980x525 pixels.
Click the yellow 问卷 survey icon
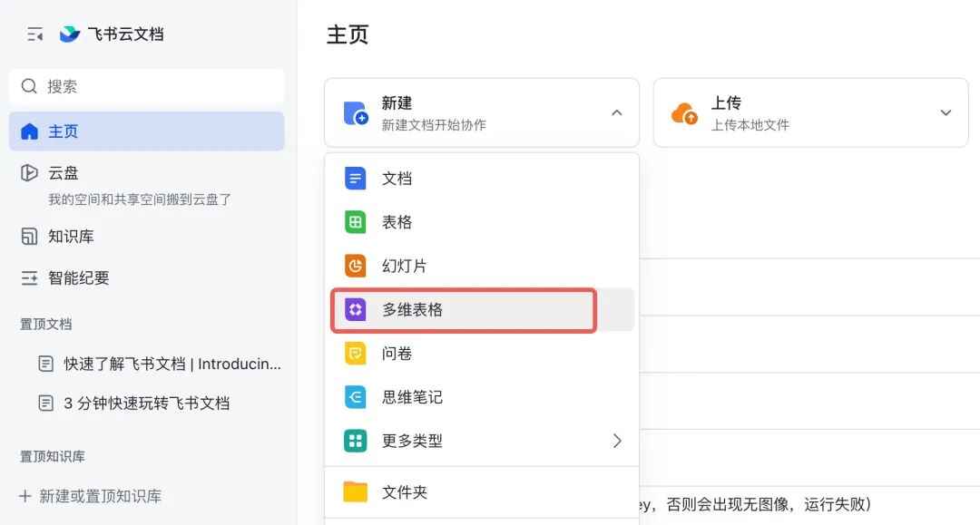tap(355, 354)
